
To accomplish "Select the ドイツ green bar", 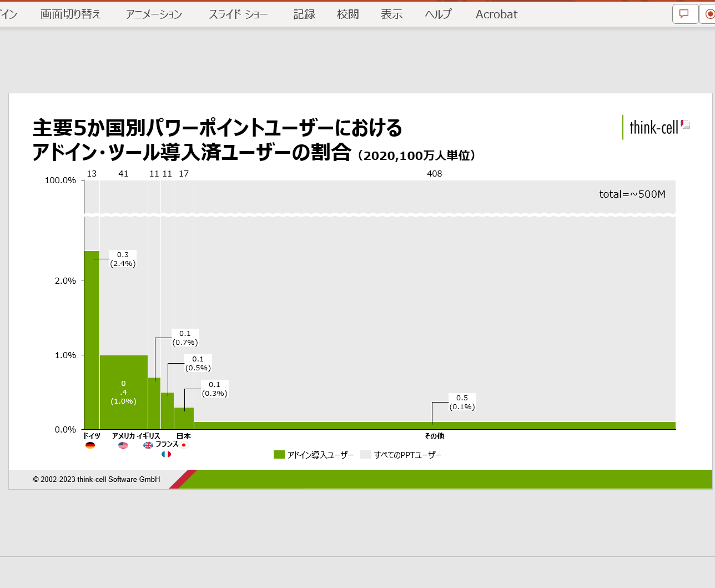I will point(92,340).
